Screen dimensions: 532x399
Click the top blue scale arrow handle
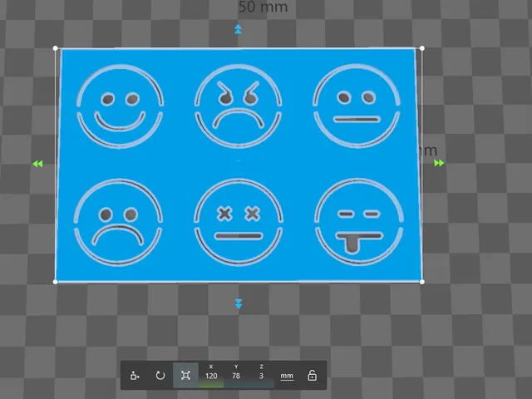pyautogui.click(x=239, y=29)
